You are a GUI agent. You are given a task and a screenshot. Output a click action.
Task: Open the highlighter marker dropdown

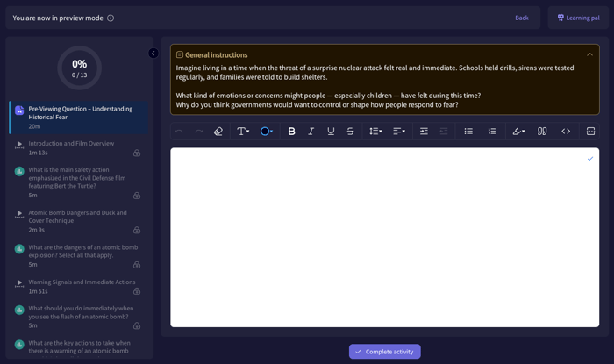[518, 132]
